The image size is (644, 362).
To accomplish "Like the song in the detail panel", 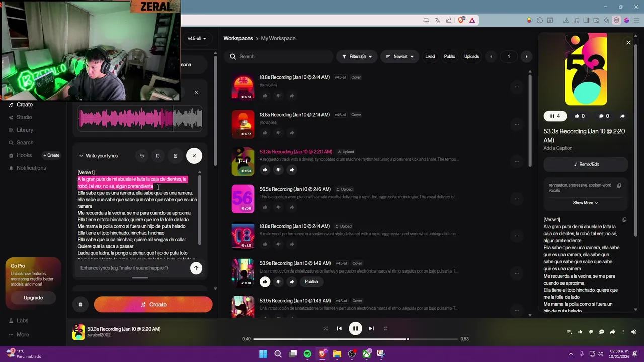I will [x=580, y=116].
